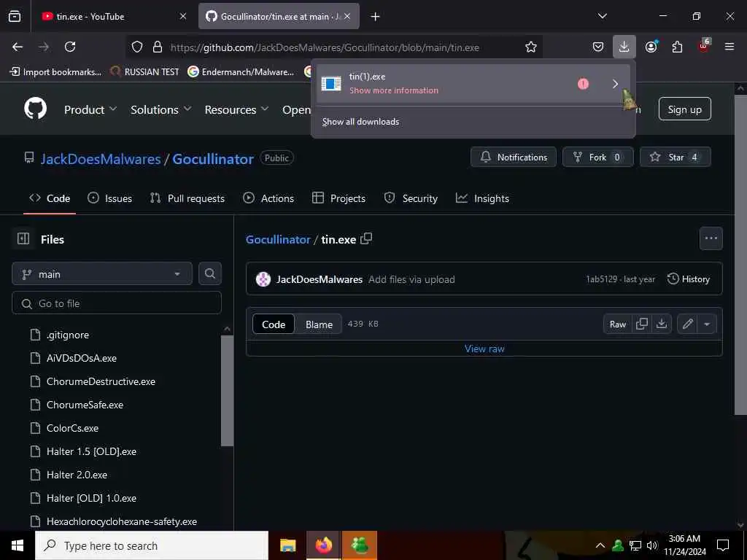Open the Actions tab
The height and width of the screenshot is (560, 747).
click(x=268, y=198)
